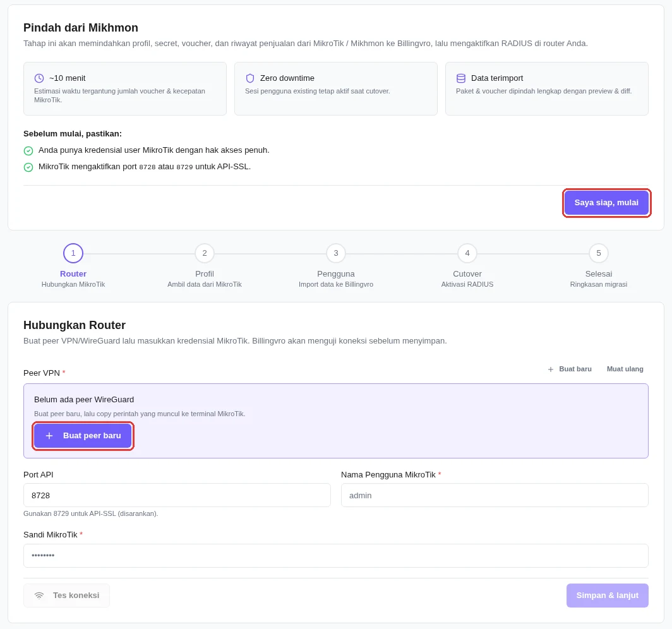Image resolution: width=672 pixels, height=629 pixels.
Task: Focus the Nama Pengguna MikroTik field
Action: [x=495, y=495]
